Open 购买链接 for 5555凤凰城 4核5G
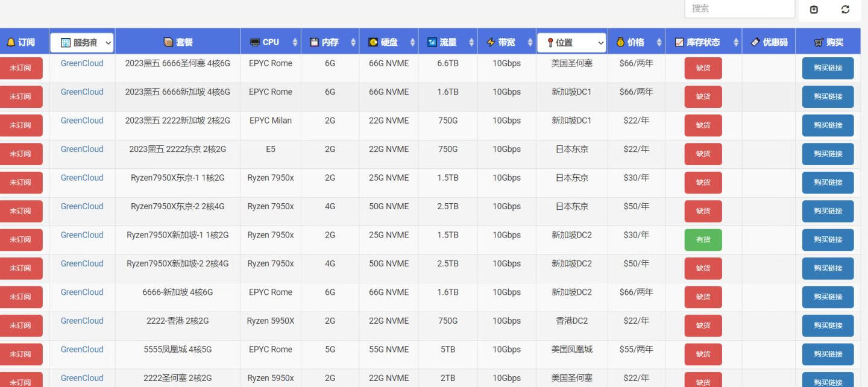Viewport: 868px width, 387px height. pyautogui.click(x=828, y=354)
